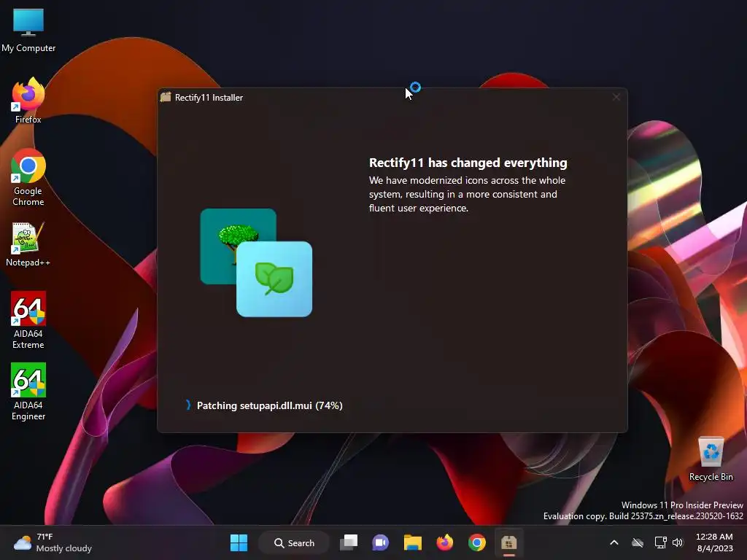The height and width of the screenshot is (560, 747).
Task: Close the Rectify11 Installer window
Action: pyautogui.click(x=616, y=97)
